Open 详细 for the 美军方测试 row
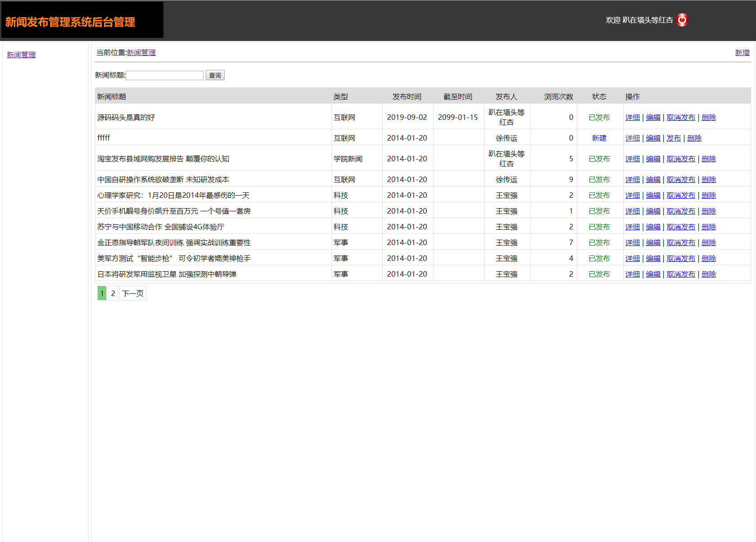756x542 pixels. [632, 258]
